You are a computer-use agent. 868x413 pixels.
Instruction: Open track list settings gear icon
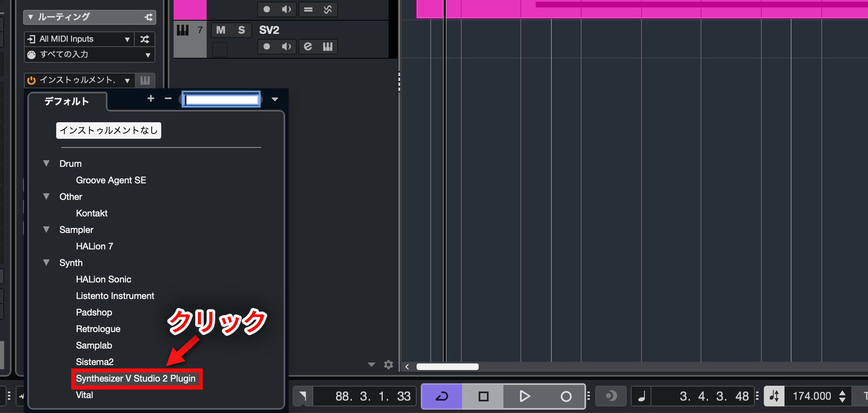point(389,365)
